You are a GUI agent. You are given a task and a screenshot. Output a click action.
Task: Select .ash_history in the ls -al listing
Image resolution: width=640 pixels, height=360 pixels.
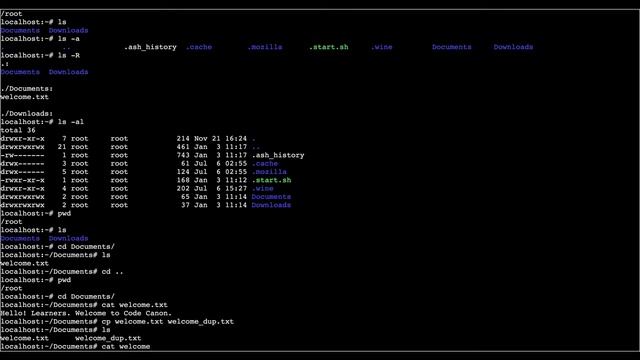point(278,155)
